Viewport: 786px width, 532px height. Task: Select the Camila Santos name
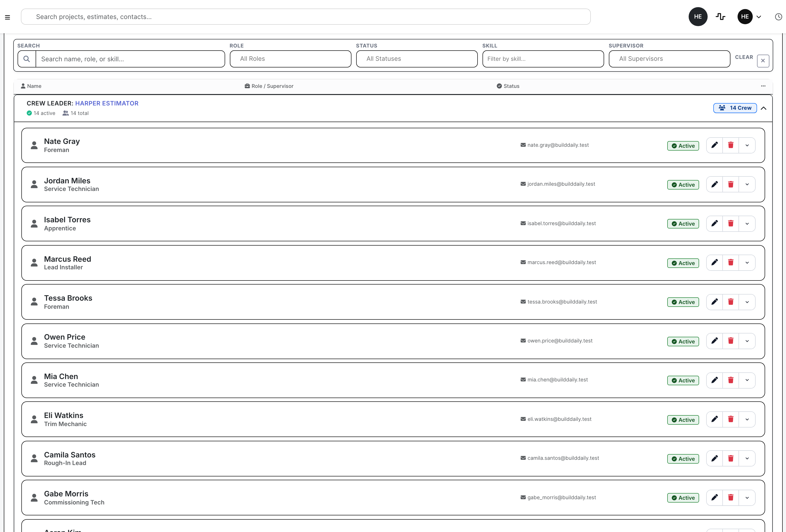70,455
